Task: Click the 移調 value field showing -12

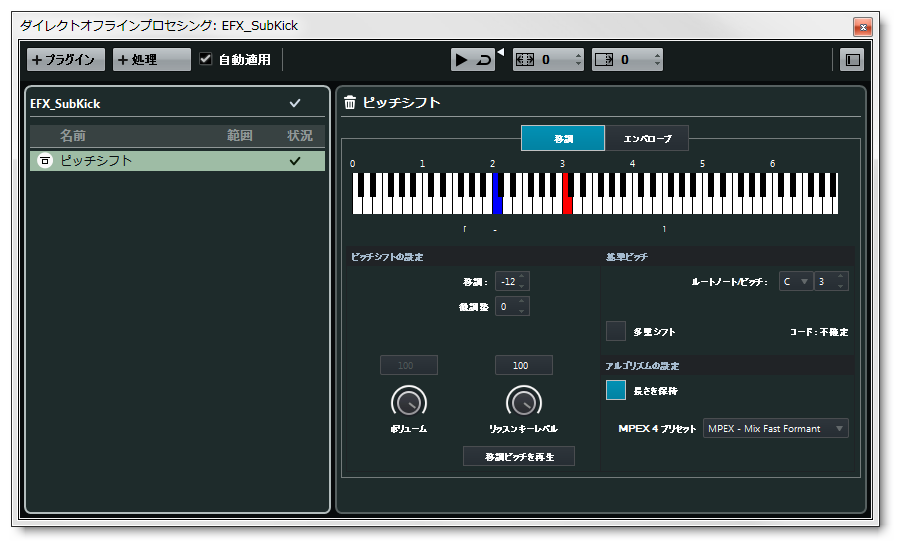Action: click(x=507, y=282)
